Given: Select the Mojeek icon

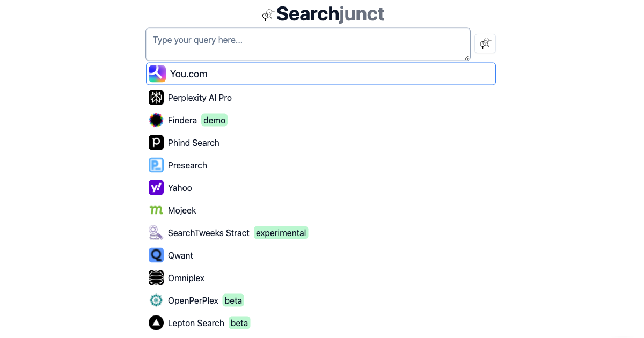Looking at the screenshot, I should (x=156, y=210).
